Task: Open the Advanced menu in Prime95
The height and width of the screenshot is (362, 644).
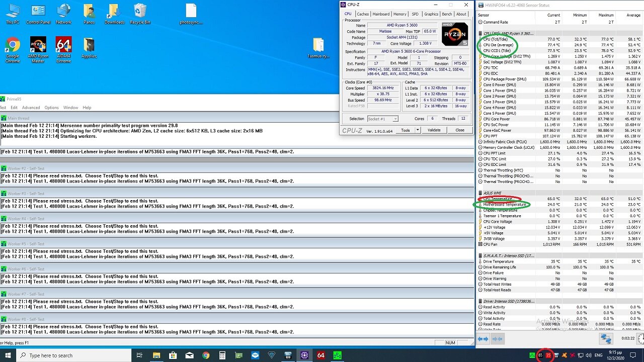Action: (x=31, y=108)
